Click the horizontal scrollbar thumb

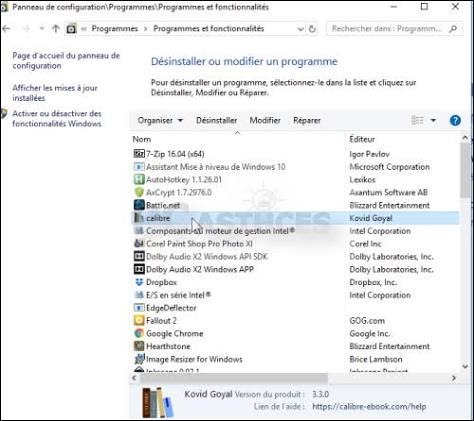234,378
